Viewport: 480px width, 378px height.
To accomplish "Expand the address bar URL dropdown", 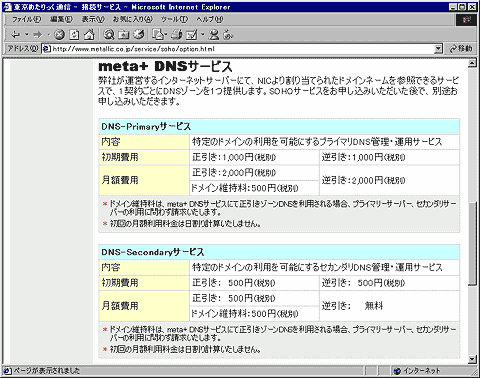I will point(438,49).
